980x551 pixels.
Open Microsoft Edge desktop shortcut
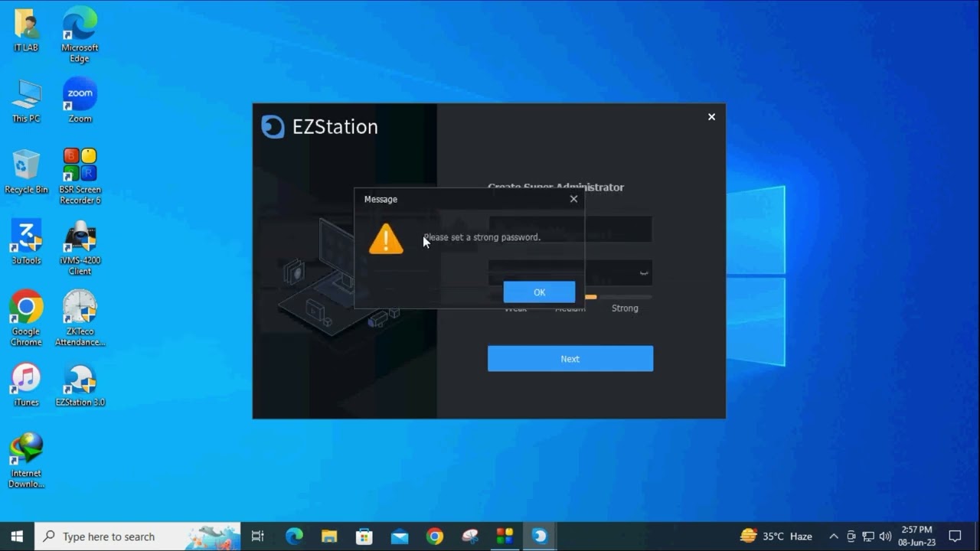[80, 34]
